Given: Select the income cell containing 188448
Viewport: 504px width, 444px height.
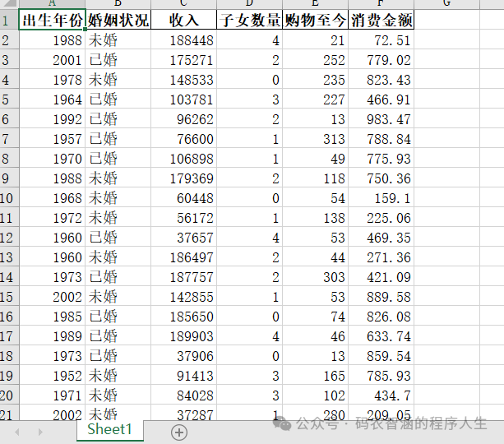Looking at the screenshot, I should point(183,40).
